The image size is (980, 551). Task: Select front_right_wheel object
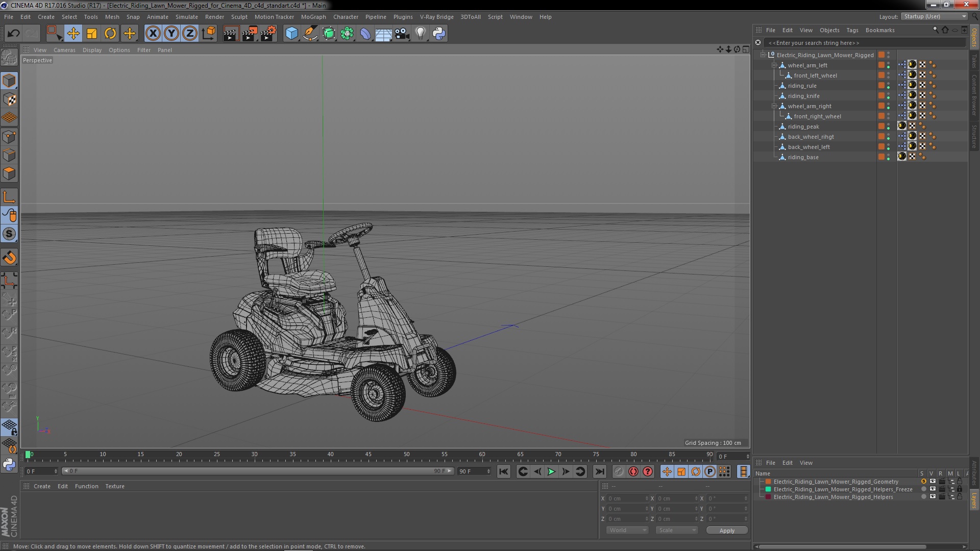(x=817, y=116)
